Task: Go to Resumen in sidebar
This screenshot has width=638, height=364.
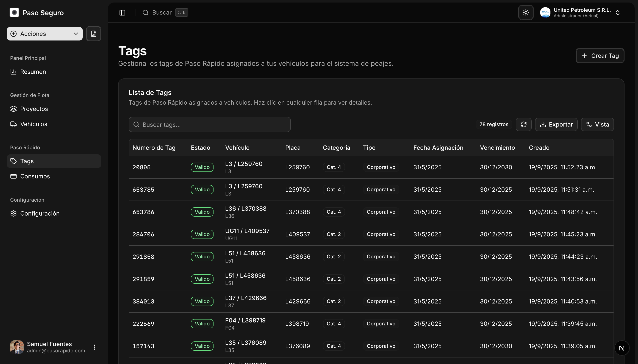Action: (33, 72)
